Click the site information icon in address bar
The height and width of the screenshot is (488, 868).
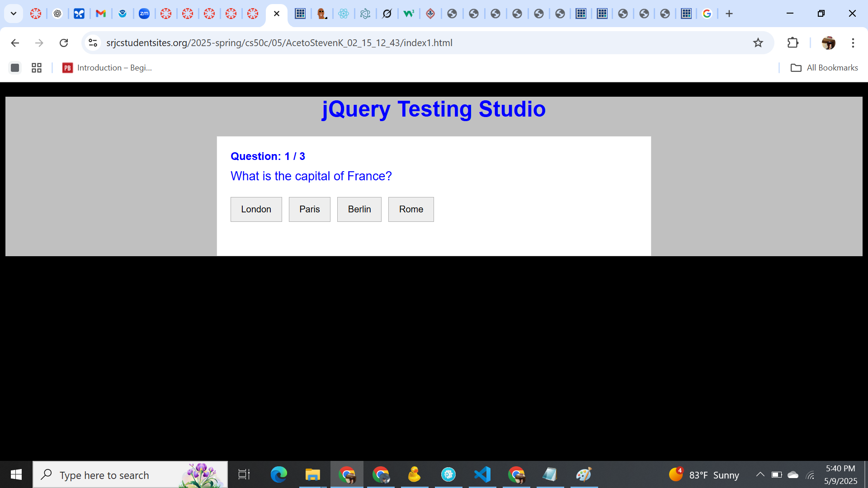pyautogui.click(x=93, y=42)
